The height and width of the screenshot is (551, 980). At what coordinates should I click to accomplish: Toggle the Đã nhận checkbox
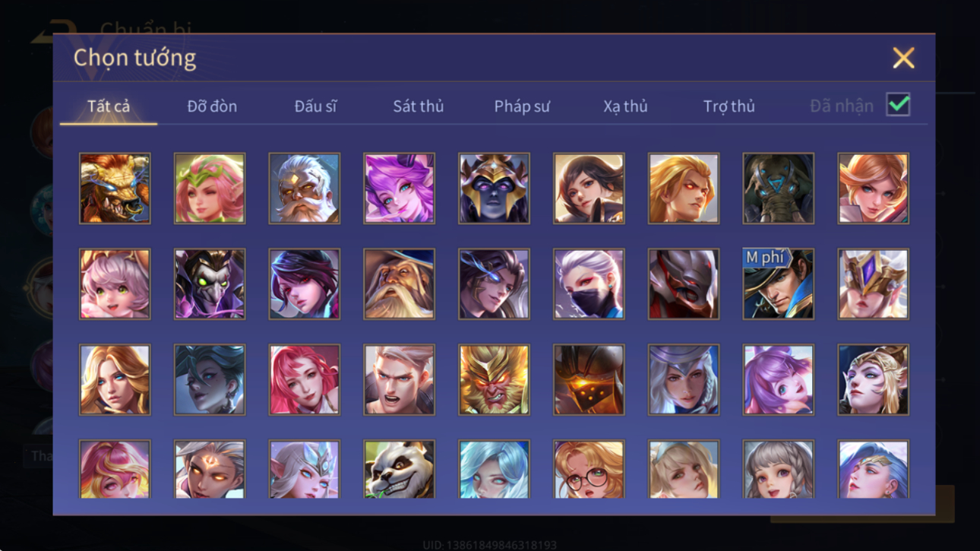pyautogui.click(x=898, y=106)
